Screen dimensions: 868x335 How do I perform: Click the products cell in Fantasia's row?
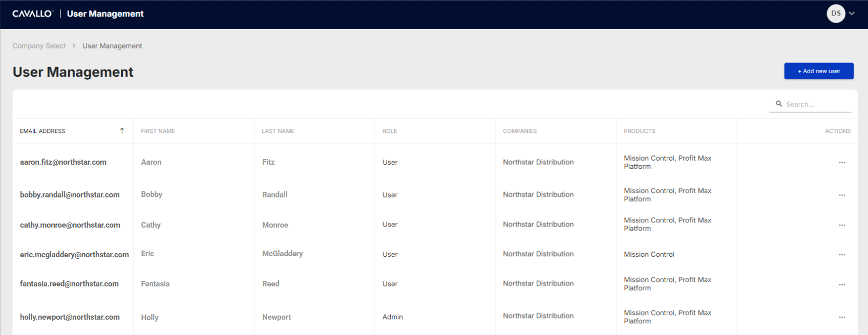pyautogui.click(x=667, y=284)
